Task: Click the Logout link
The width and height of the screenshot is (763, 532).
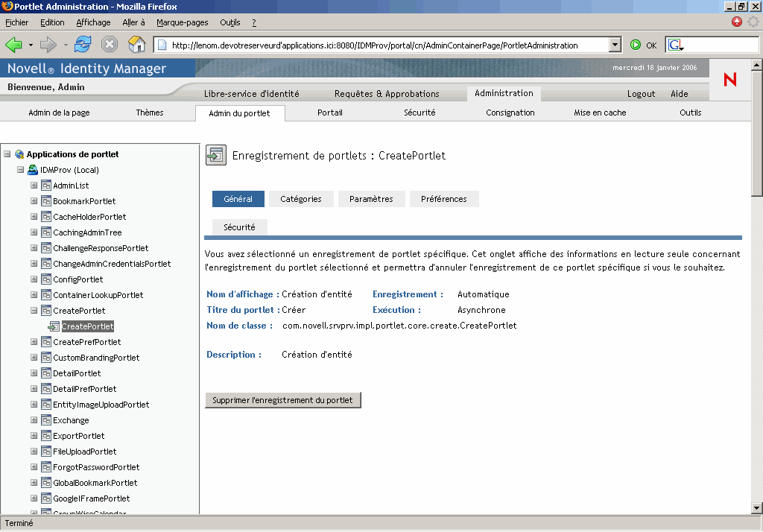Action: (x=641, y=94)
